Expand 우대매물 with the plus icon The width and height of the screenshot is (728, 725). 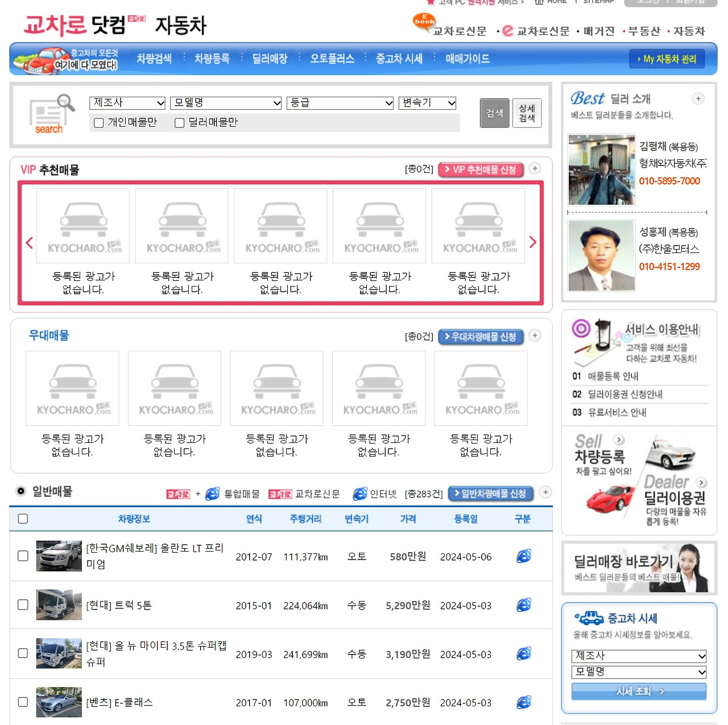535,335
